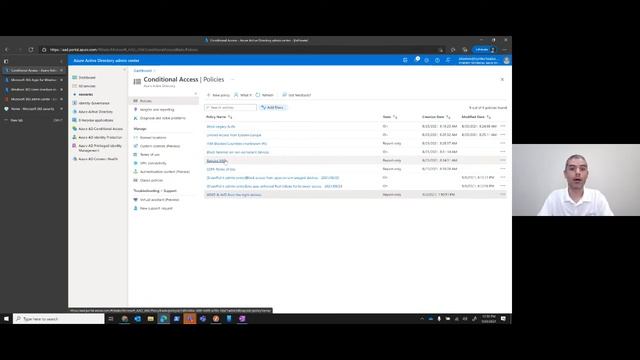Open more options for first policy row

tap(502, 126)
